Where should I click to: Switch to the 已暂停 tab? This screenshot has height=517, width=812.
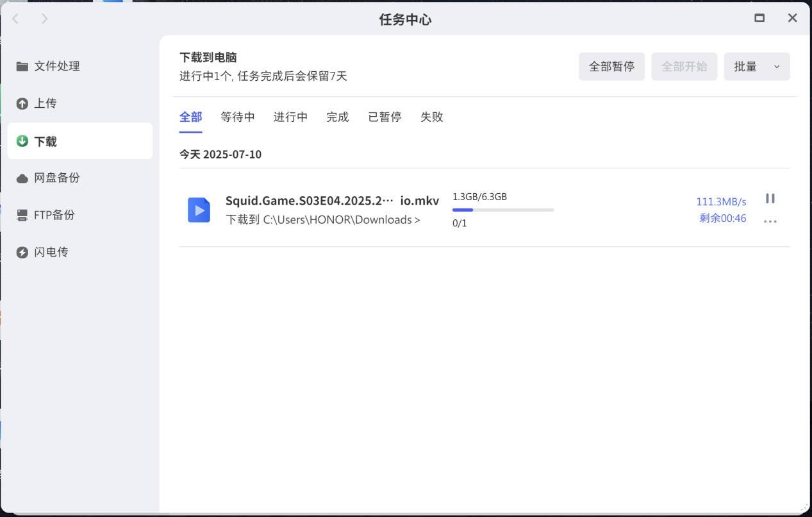(385, 117)
